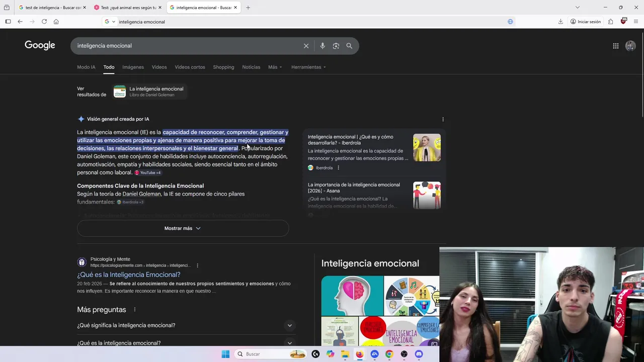Open the Google account avatar
The image size is (644, 362).
click(630, 46)
